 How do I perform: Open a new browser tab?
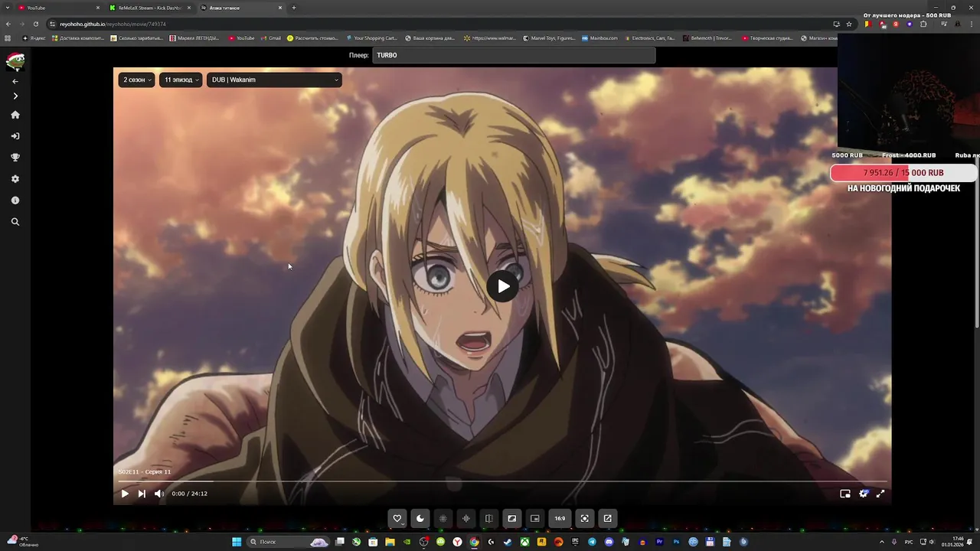click(x=294, y=8)
